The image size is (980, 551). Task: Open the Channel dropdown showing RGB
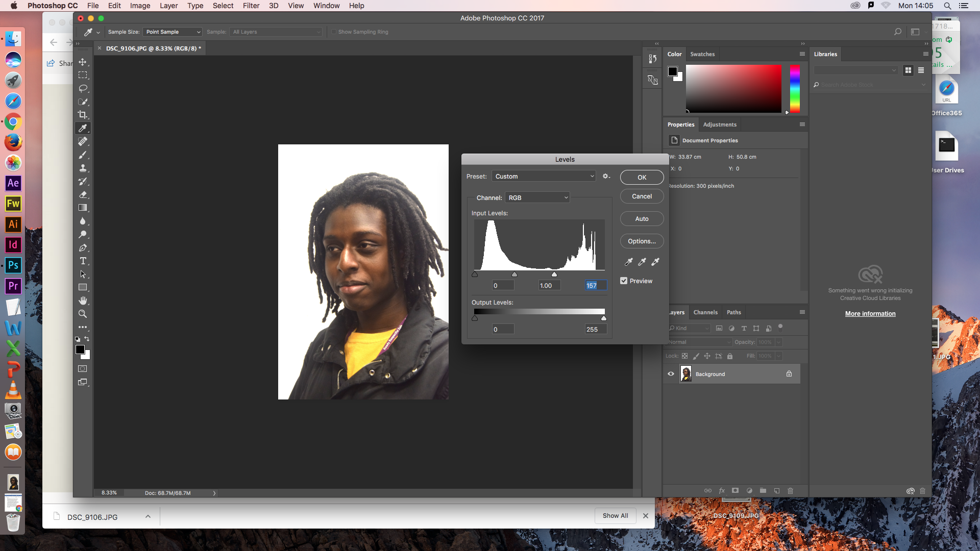point(537,198)
